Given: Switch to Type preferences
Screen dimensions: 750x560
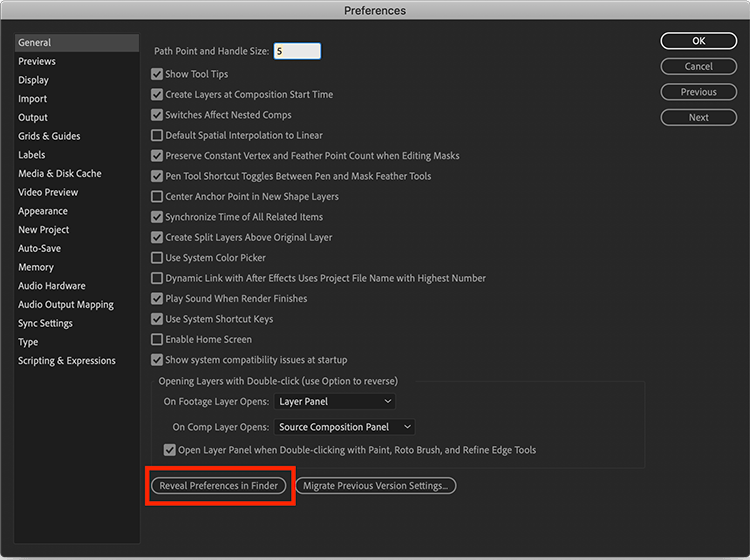Looking at the screenshot, I should point(28,342).
